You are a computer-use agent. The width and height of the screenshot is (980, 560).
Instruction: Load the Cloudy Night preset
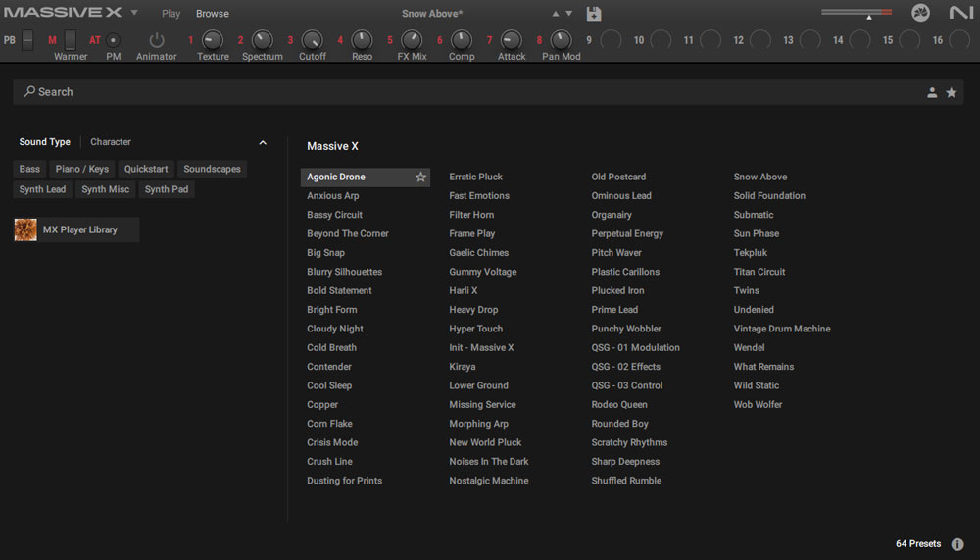[x=335, y=329]
